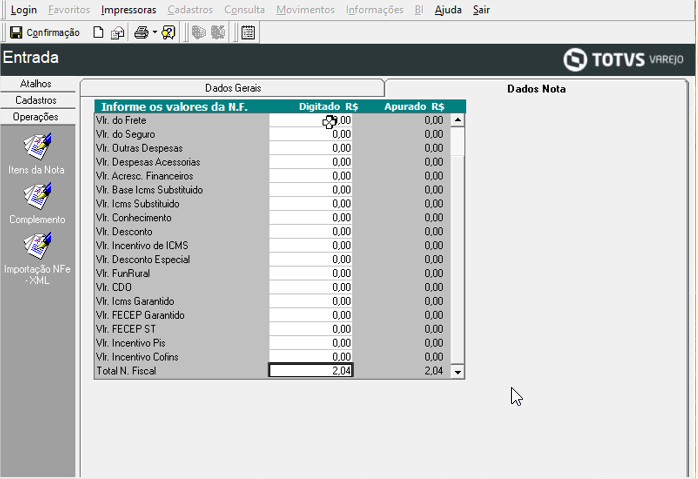Open the printer dropdown arrow
The image size is (698, 479).
coord(154,32)
